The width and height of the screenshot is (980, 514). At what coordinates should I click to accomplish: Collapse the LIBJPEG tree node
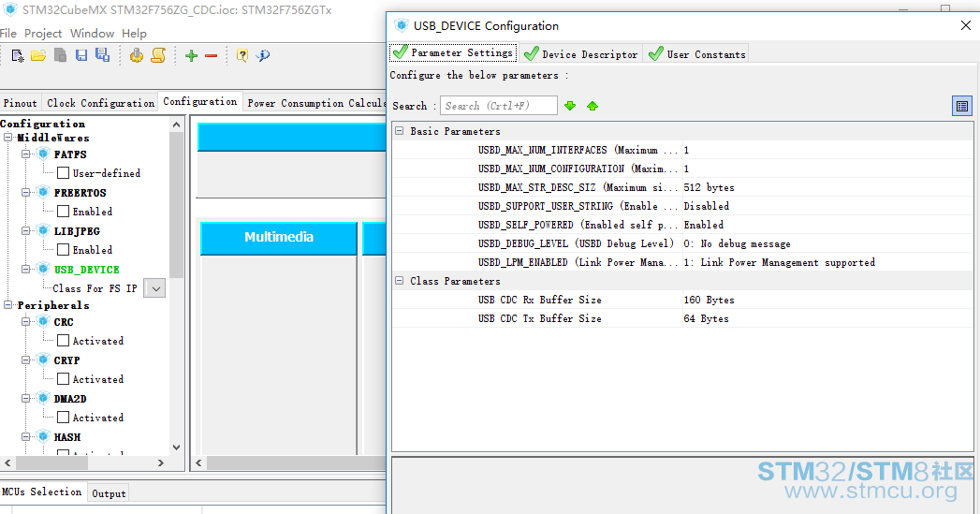pyautogui.click(x=26, y=230)
